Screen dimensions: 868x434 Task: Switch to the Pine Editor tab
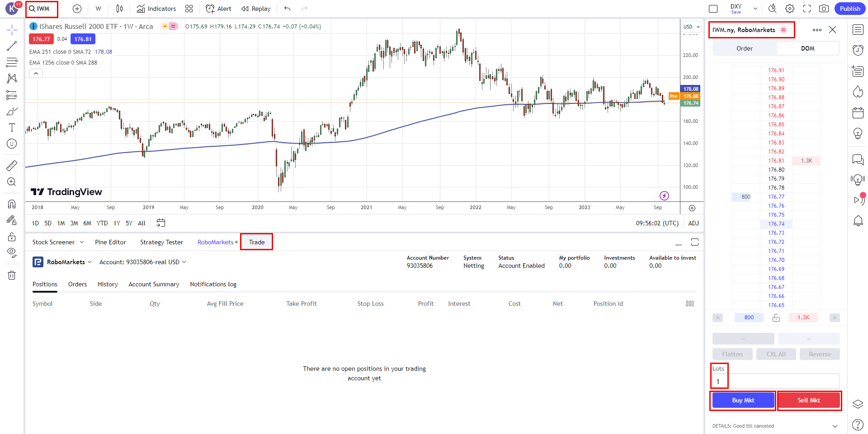coord(110,242)
